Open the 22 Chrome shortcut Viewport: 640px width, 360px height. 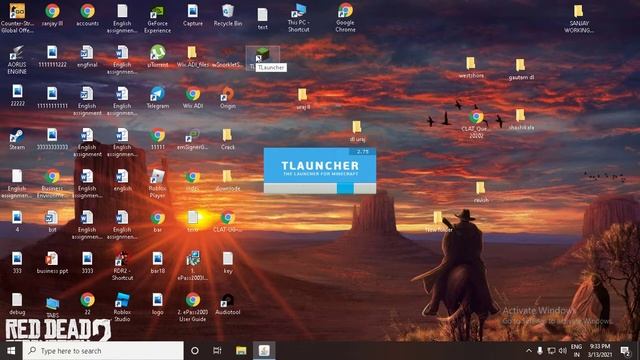[87, 304]
